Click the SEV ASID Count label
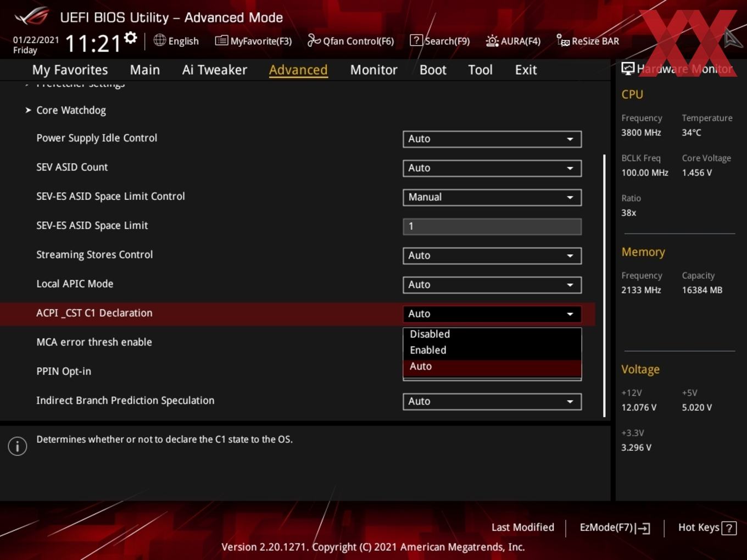 (x=72, y=167)
